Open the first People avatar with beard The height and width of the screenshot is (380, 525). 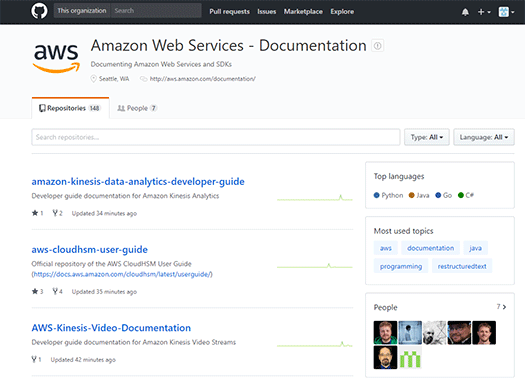(x=385, y=332)
